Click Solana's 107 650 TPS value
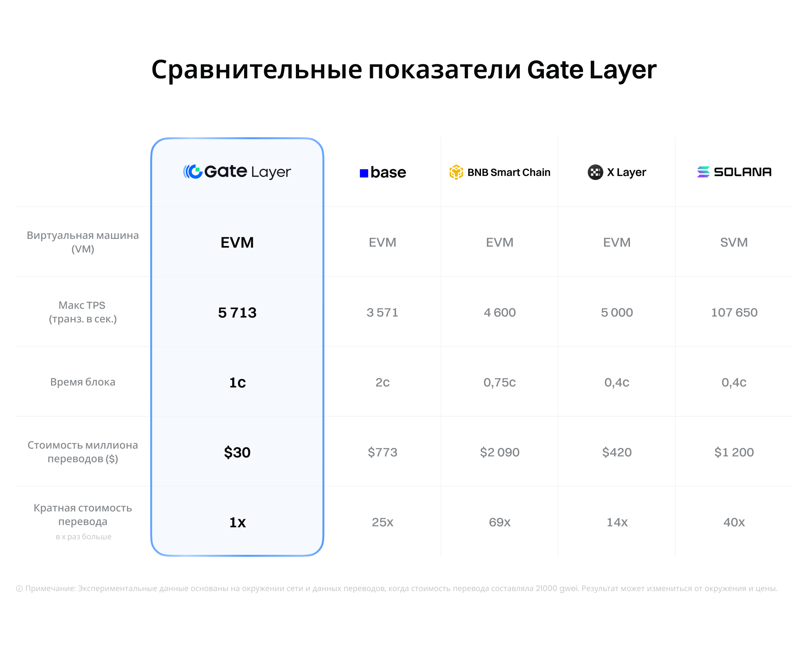This screenshot has height=672, width=808. click(734, 312)
